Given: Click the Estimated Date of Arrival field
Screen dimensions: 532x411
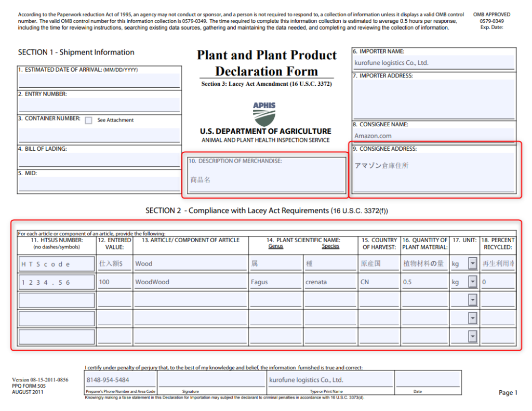Looking at the screenshot, I should pyautogui.click(x=99, y=81).
